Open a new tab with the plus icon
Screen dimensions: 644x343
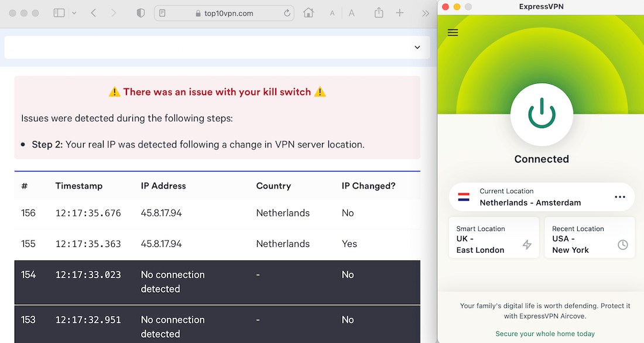click(401, 12)
